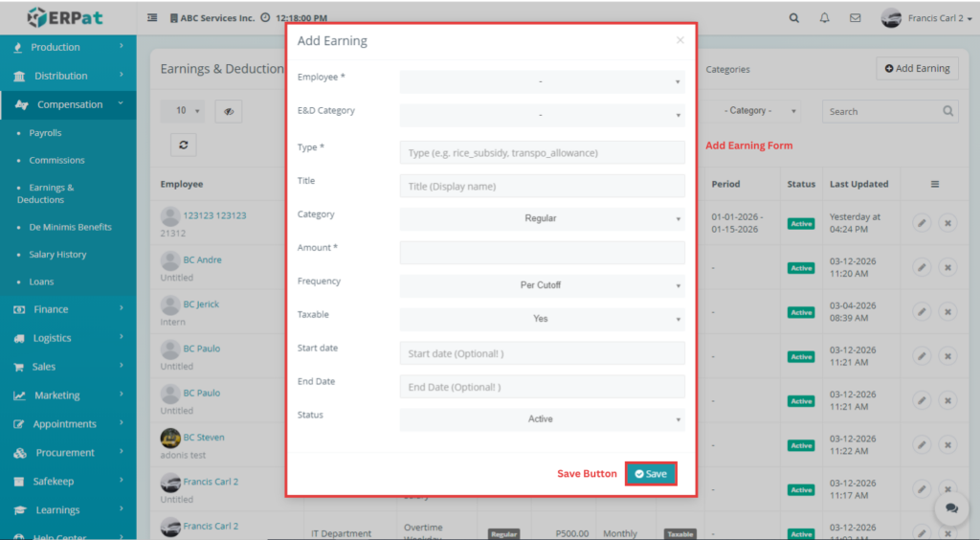Screen dimensions: 980x540
Task: Open the BC Andre employee link
Action: tap(202, 260)
